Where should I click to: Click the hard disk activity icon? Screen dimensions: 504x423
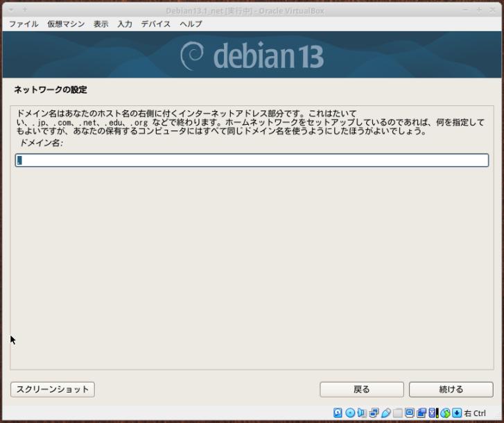[338, 413]
